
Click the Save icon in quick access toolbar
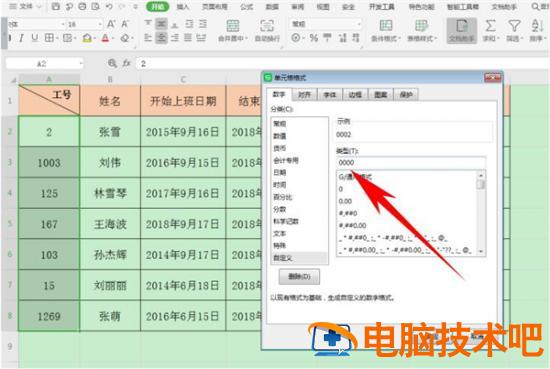[55, 6]
